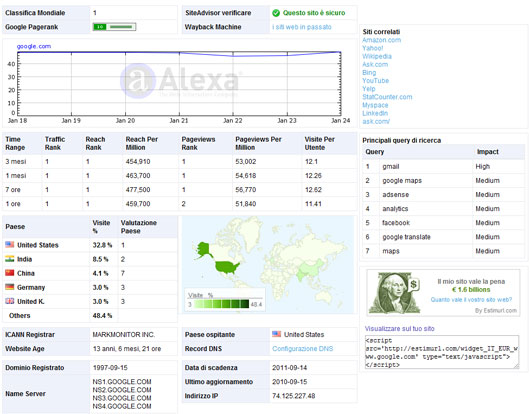
Task: Click the 'Traffic Rank' column header
Action: (55, 143)
